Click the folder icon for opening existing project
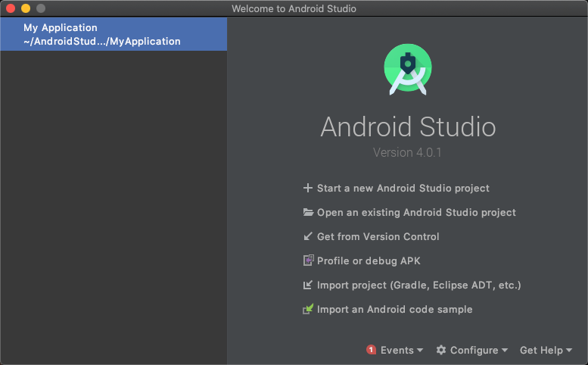The image size is (588, 365). click(308, 212)
